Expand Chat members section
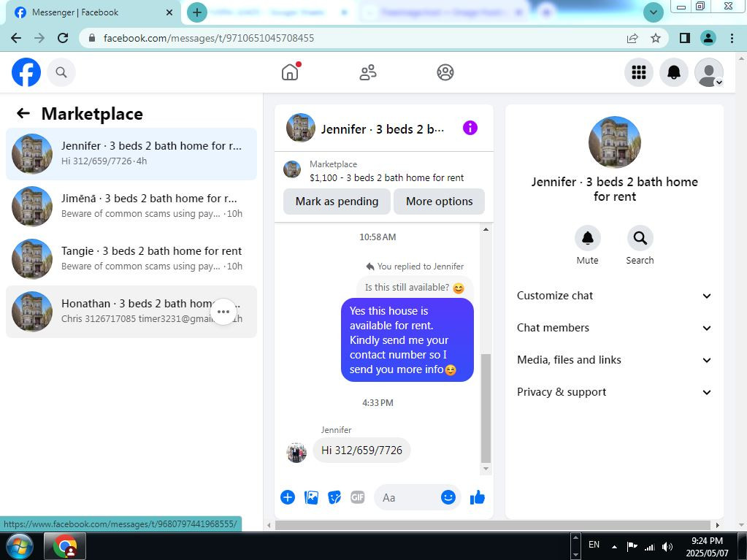 point(615,328)
